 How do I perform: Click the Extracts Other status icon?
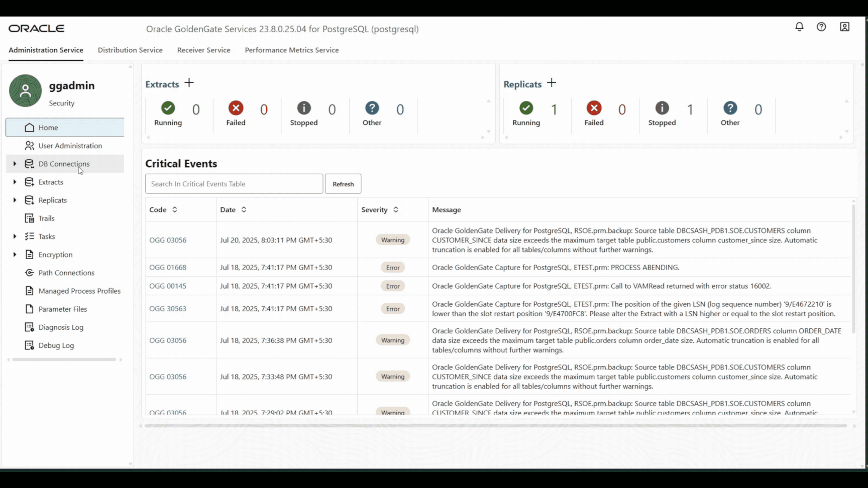(x=372, y=108)
